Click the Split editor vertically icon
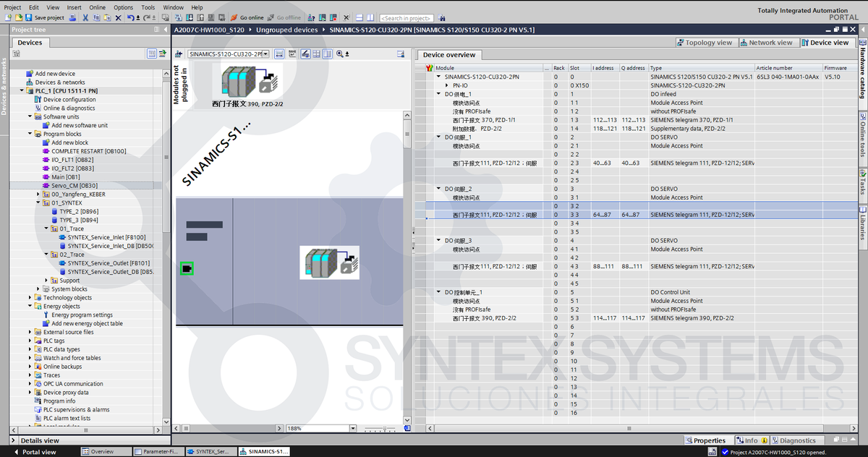 coord(370,17)
